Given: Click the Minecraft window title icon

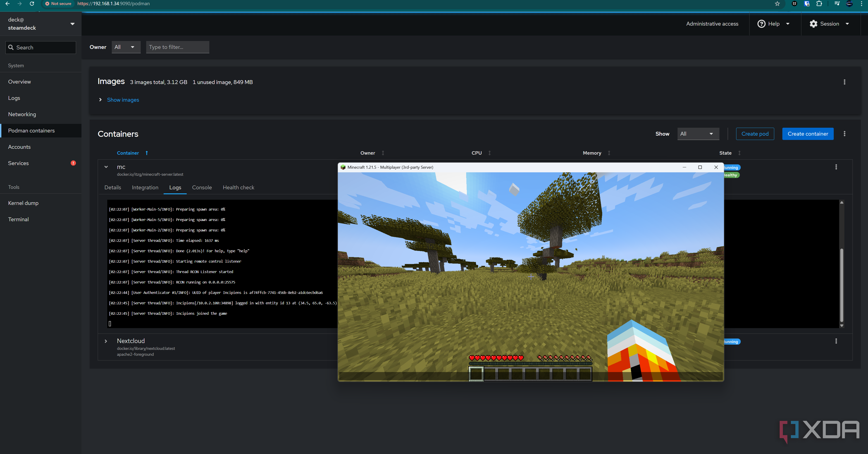Looking at the screenshot, I should [343, 167].
